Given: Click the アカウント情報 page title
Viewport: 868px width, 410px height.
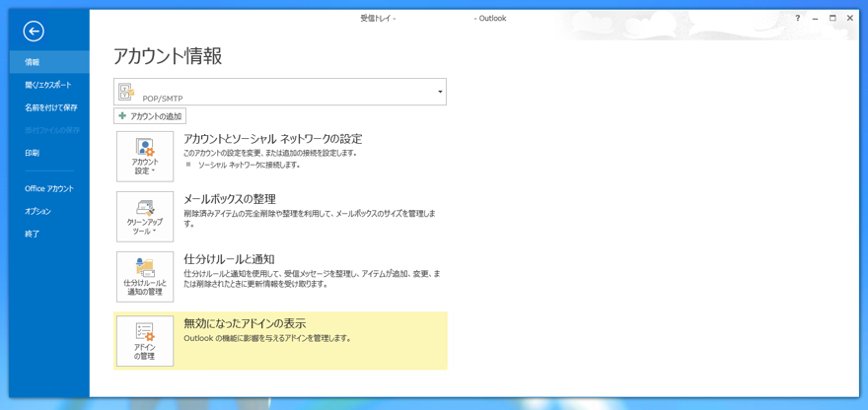Looking at the screenshot, I should coord(168,56).
